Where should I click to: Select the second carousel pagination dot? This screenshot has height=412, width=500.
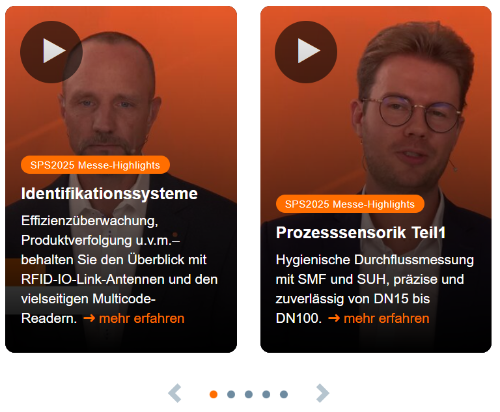231,394
